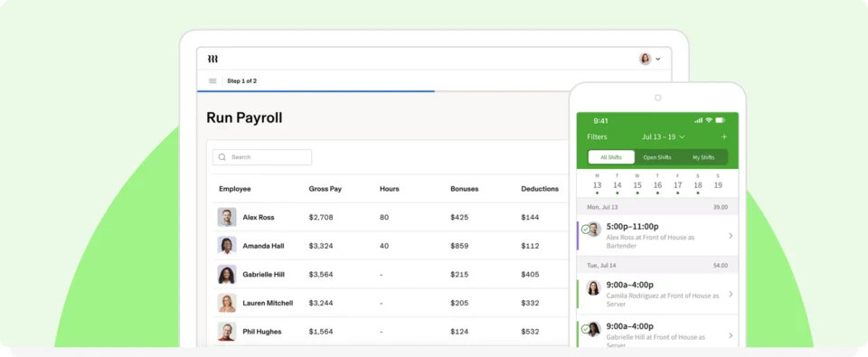868x357 pixels.
Task: Select the Employee column header
Action: 235,189
